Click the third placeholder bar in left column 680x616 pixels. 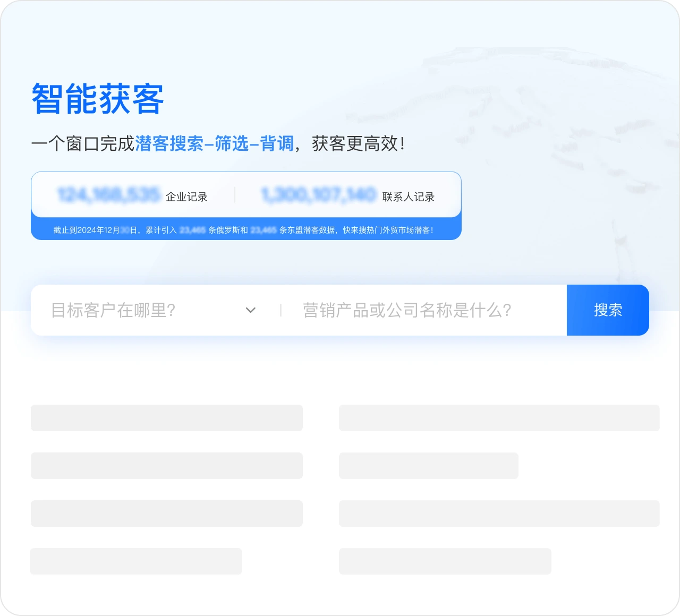(x=166, y=514)
